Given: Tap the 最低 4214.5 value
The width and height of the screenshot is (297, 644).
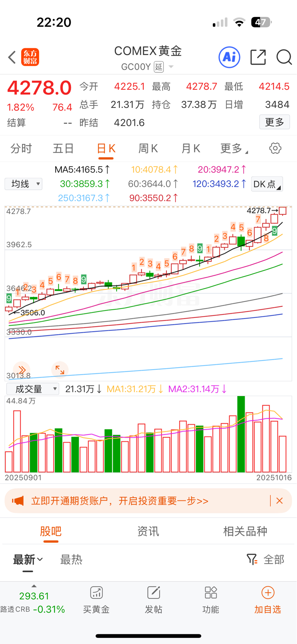Looking at the screenshot, I should (274, 86).
